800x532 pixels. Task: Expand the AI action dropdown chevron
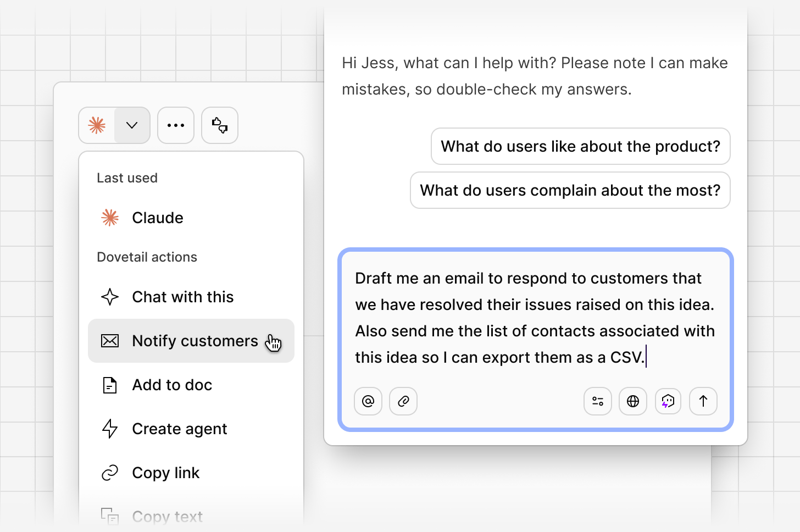(x=132, y=125)
